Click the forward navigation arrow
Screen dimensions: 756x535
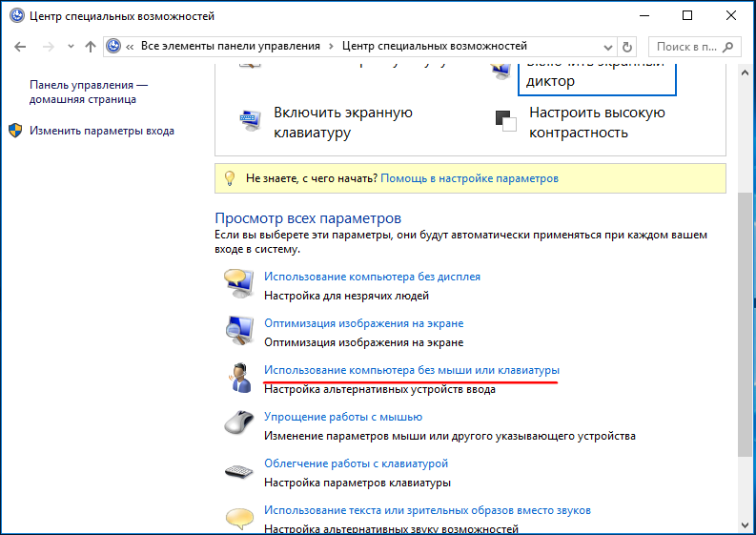click(49, 47)
